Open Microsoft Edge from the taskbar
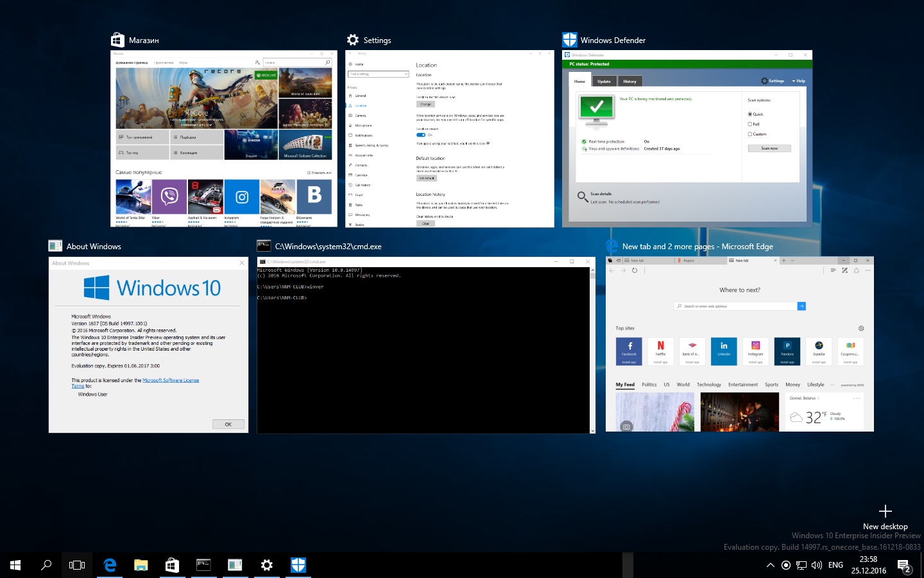This screenshot has height=578, width=924. pos(110,565)
